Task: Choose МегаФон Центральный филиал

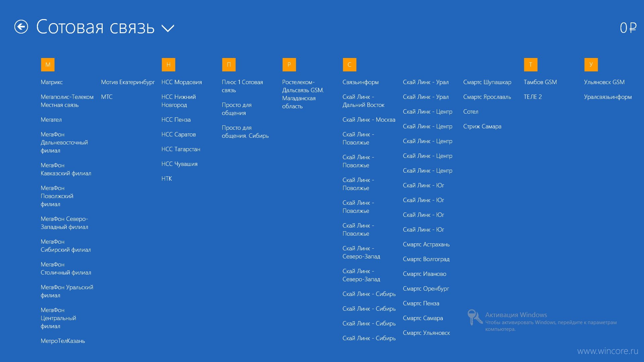Action: click(x=58, y=318)
